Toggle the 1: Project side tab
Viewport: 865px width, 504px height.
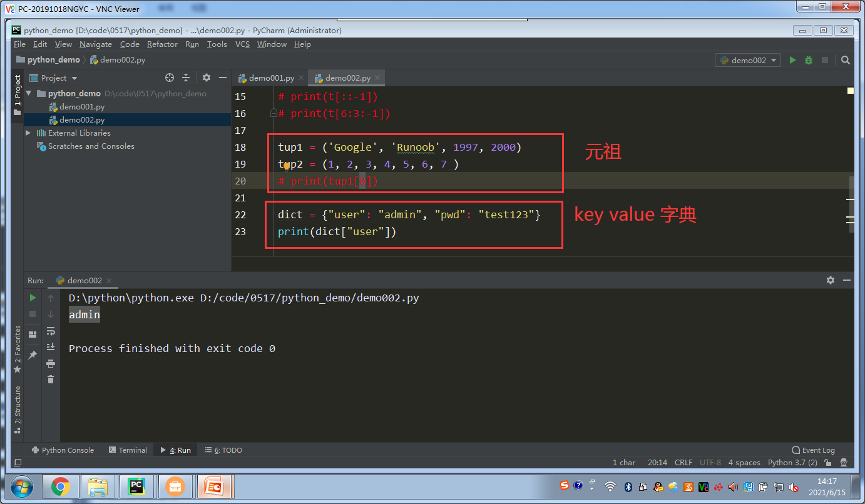click(x=18, y=95)
